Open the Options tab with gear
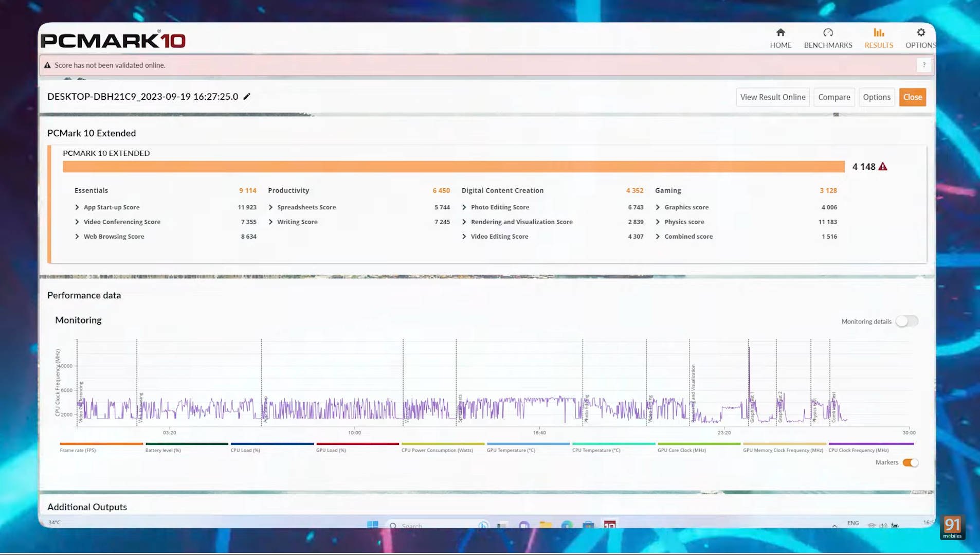980x555 pixels. (x=920, y=39)
